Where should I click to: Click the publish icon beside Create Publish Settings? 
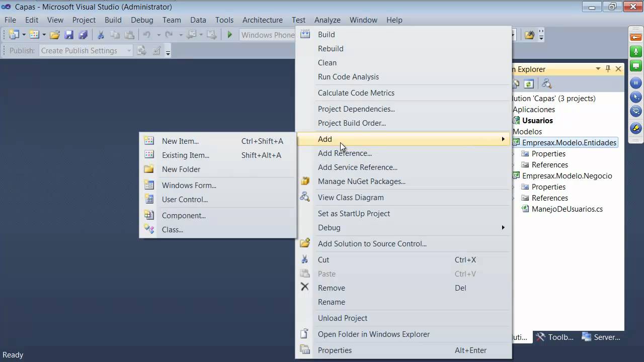[x=142, y=50]
